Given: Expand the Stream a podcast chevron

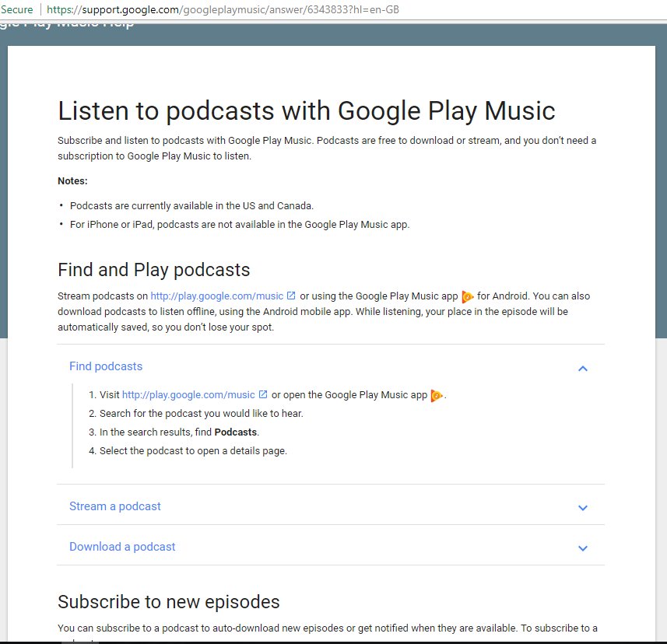Looking at the screenshot, I should 583,508.
